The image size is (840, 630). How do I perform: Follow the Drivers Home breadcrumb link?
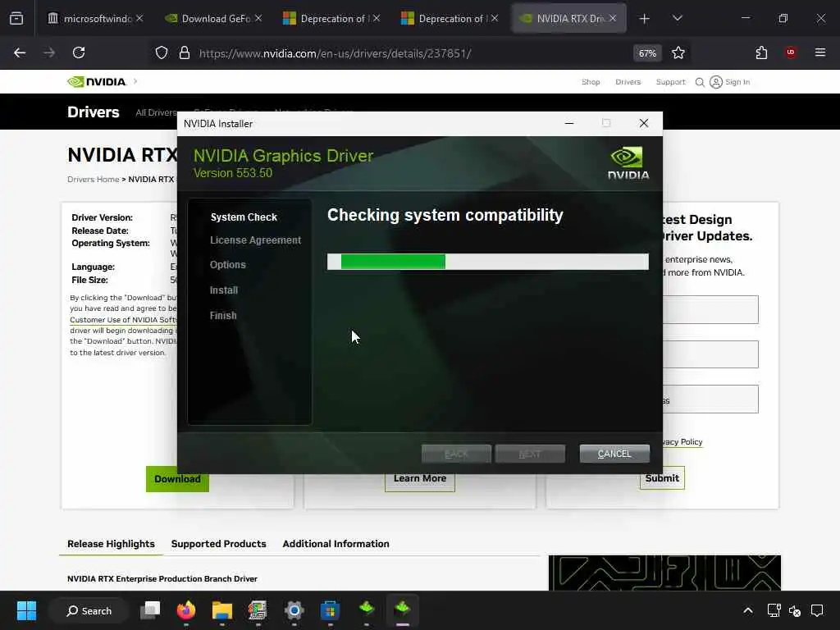tap(94, 179)
